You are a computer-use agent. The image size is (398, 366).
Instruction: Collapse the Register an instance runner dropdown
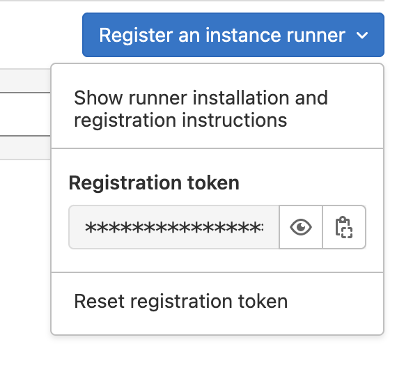click(233, 35)
